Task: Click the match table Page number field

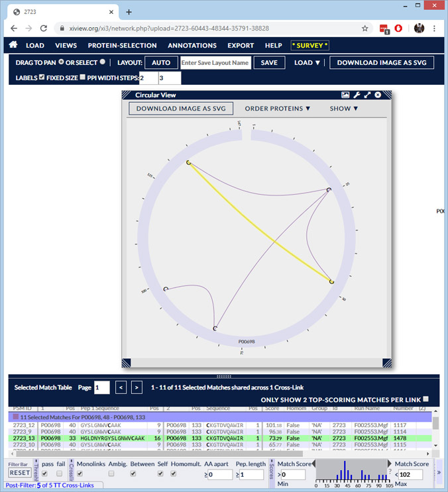Action: (101, 387)
